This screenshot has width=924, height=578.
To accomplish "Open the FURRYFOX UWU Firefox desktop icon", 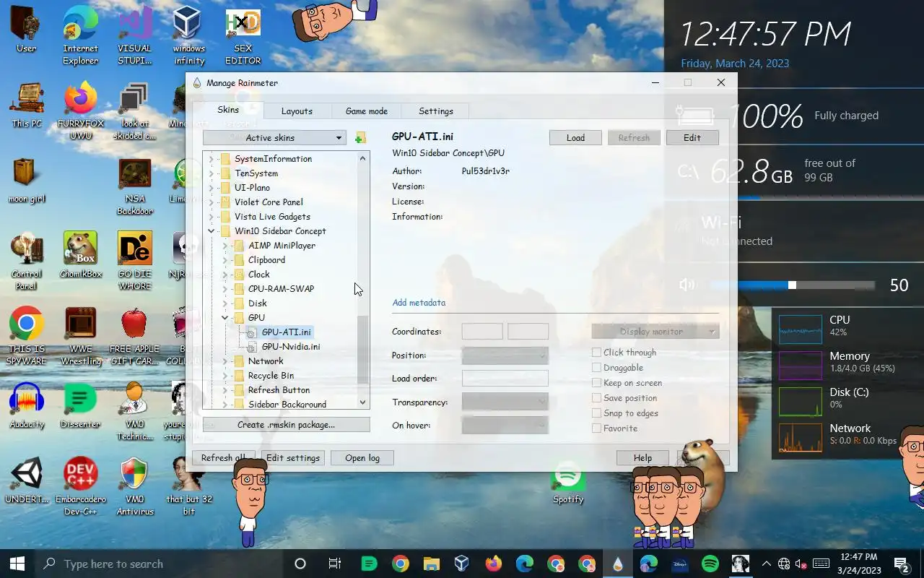I will [81, 111].
